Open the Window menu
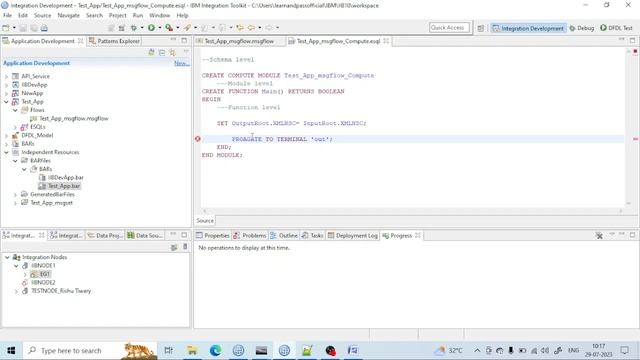The image size is (640, 360). [x=160, y=15]
